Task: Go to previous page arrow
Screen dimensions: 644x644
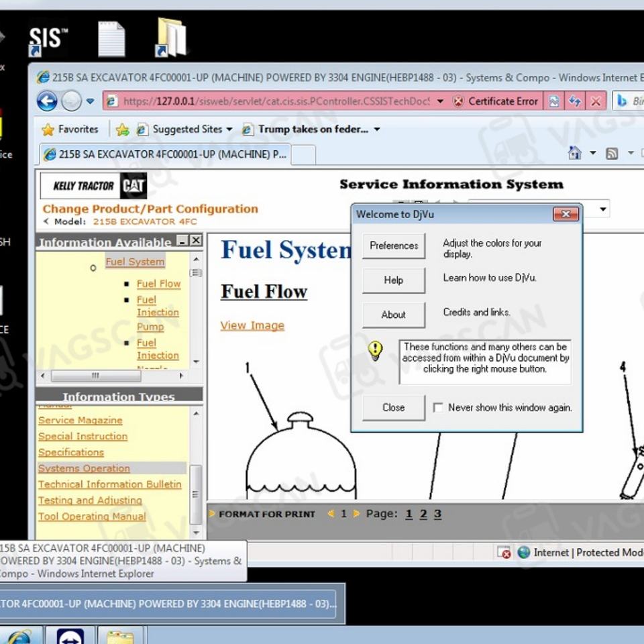Action: 331,513
